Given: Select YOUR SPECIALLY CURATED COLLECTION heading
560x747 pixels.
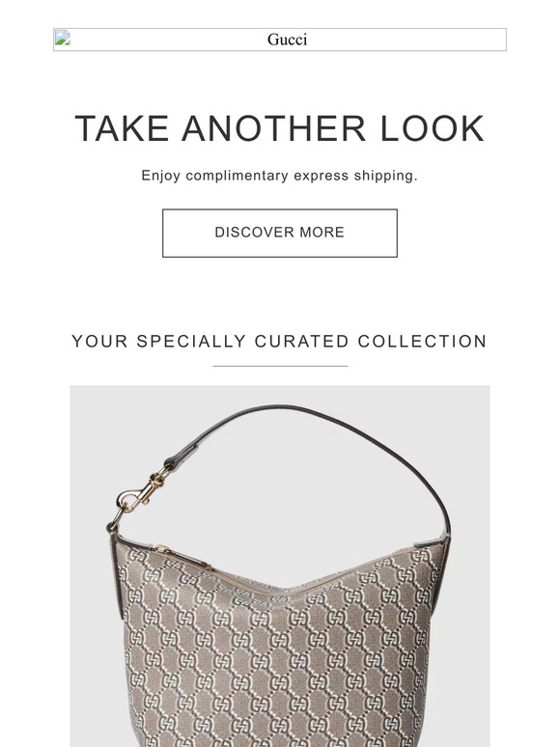Looking at the screenshot, I should tap(279, 341).
